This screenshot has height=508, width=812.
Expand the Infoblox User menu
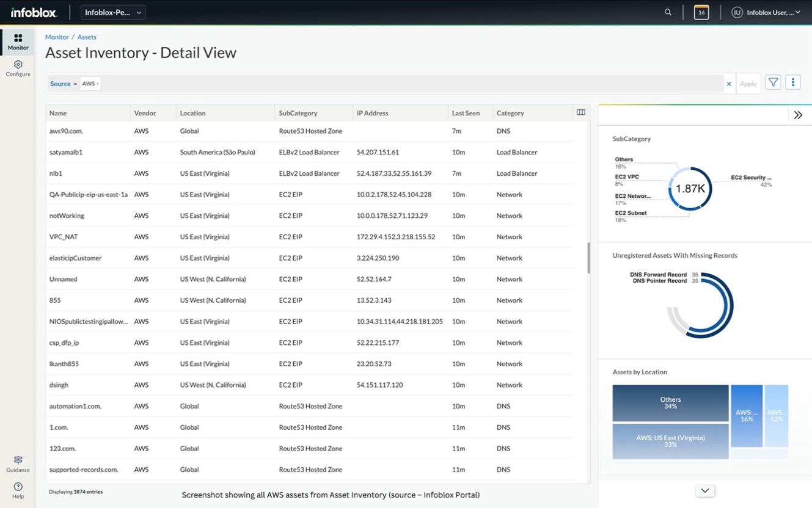(x=767, y=12)
